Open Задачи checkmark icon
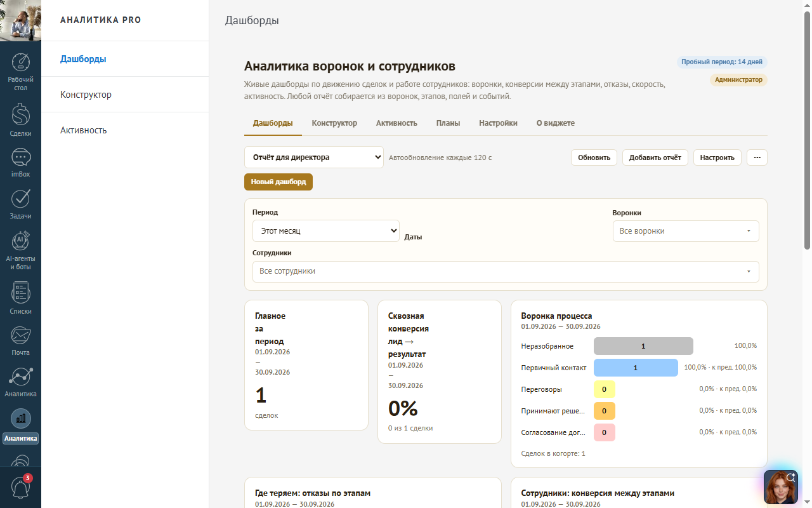Screen dimensions: 812x508 (21, 199)
